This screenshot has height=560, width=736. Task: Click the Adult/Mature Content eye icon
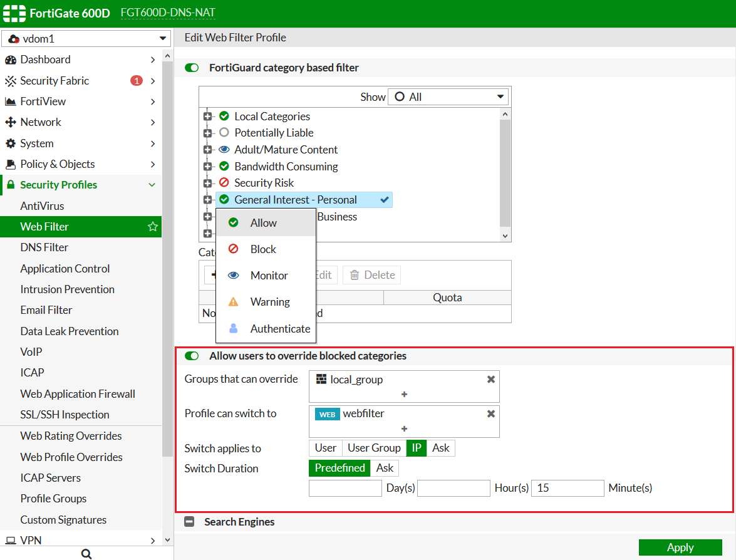[x=224, y=150]
